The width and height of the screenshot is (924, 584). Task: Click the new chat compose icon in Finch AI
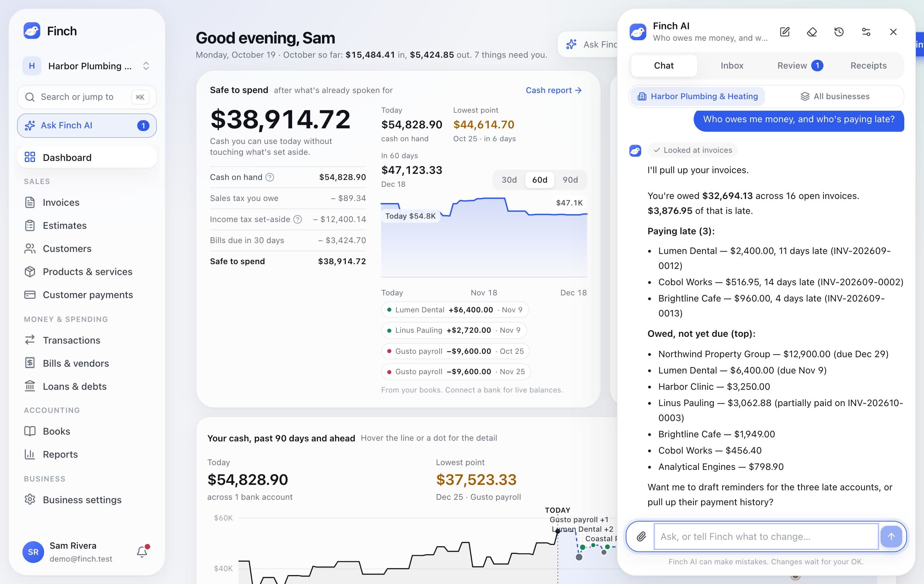point(785,32)
